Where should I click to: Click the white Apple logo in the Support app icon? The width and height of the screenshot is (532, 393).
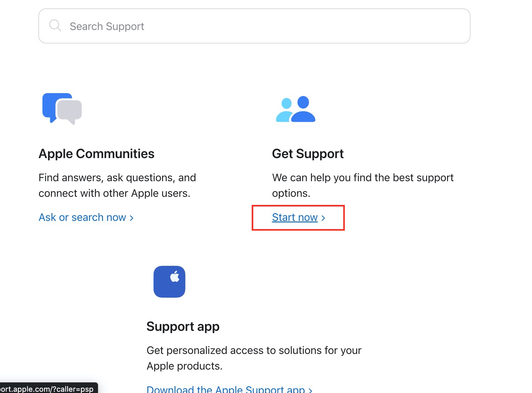click(x=175, y=276)
